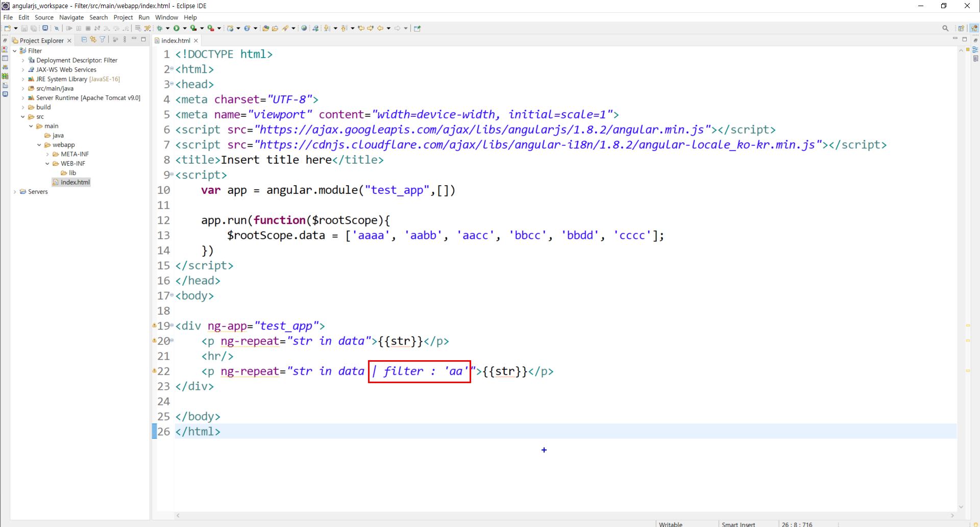The image size is (980, 527).
Task: Open the Navigate menu
Action: [x=71, y=17]
